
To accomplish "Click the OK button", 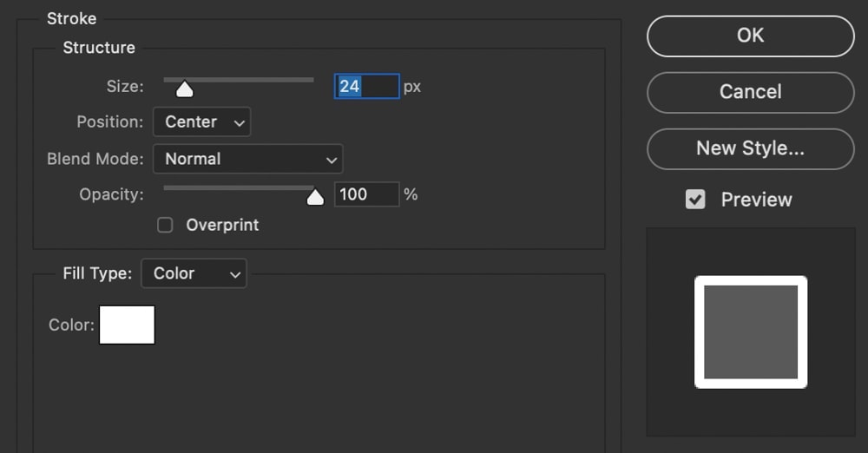I will point(750,36).
